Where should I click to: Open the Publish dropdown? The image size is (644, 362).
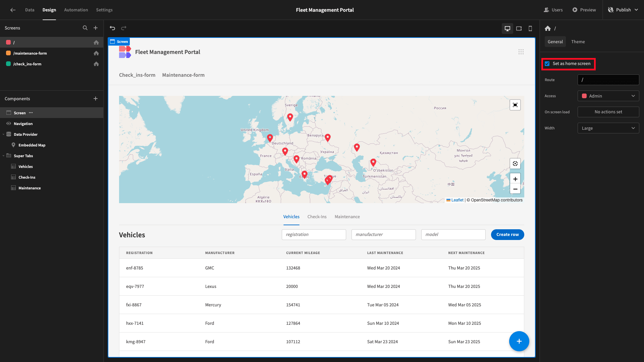click(624, 10)
